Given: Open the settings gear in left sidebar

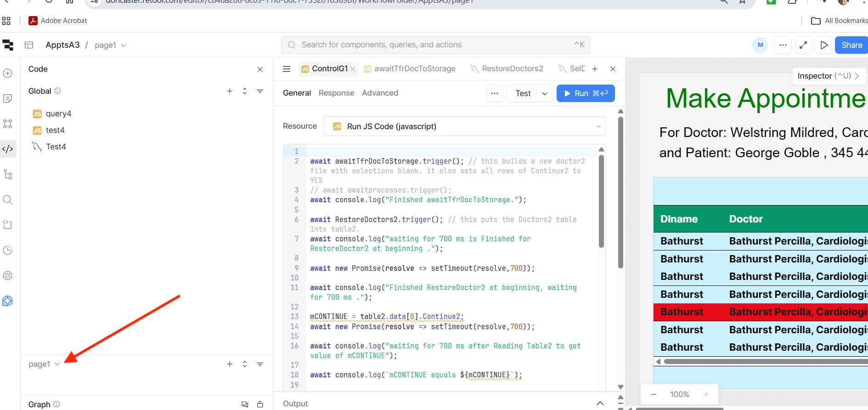Looking at the screenshot, I should (8, 275).
